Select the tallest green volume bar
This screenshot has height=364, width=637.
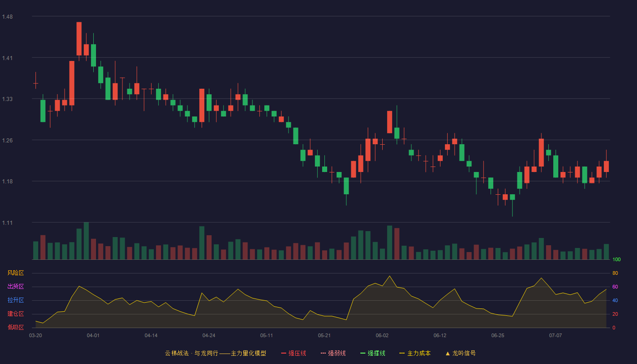point(86,241)
